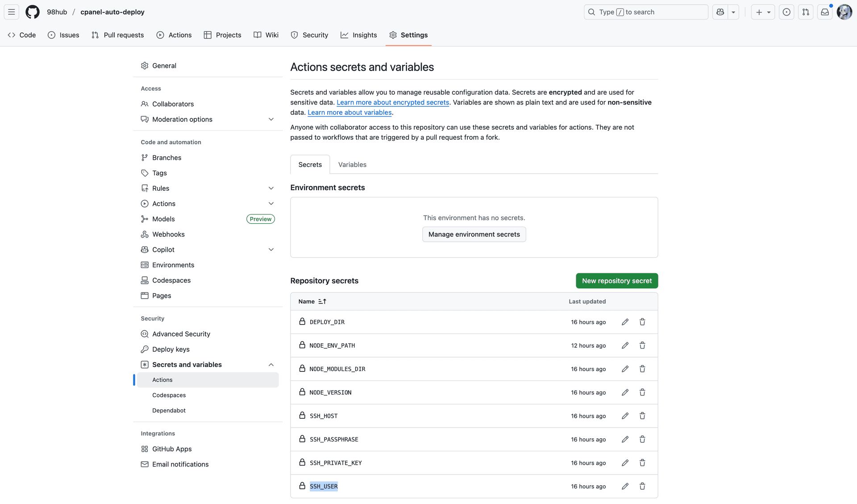This screenshot has width=857, height=504.
Task: Open the Actions tab in repository navigation
Action: point(174,35)
